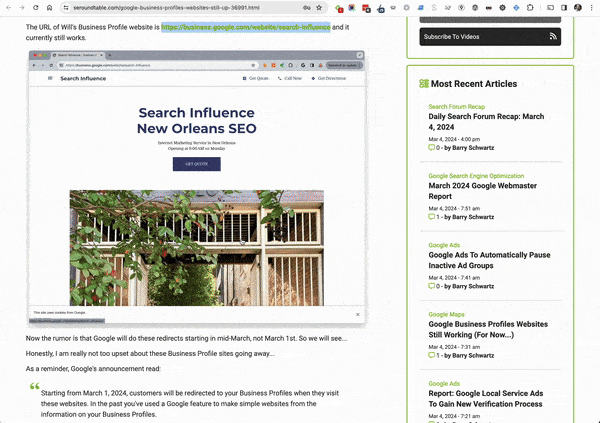Open the multicolor circular extension icon
The image size is (600, 423).
click(352, 8)
